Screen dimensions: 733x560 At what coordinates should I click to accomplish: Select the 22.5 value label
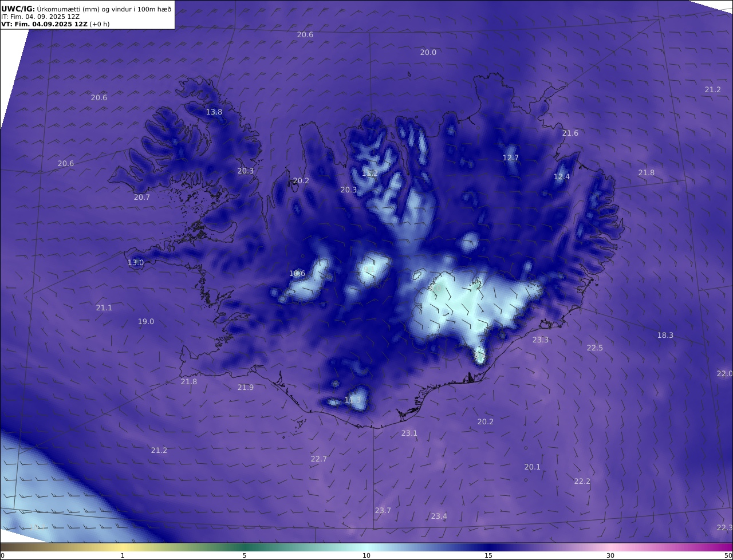click(595, 348)
